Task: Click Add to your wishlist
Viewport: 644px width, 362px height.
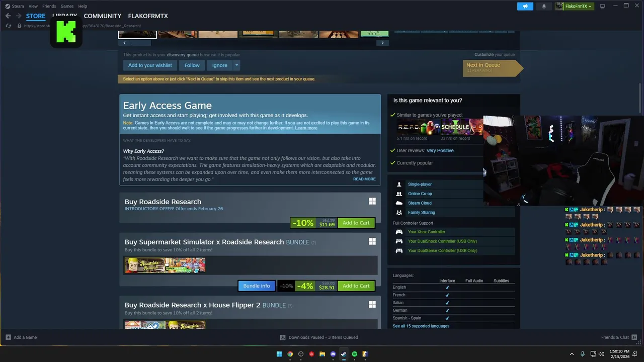Action: [150, 65]
